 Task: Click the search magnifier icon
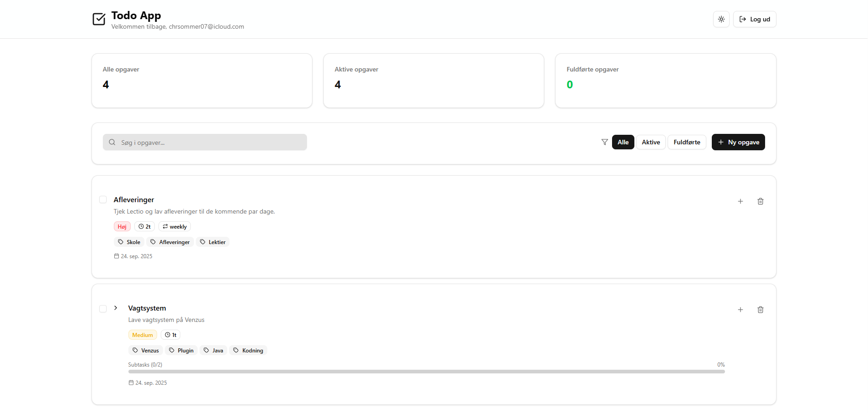pyautogui.click(x=112, y=142)
